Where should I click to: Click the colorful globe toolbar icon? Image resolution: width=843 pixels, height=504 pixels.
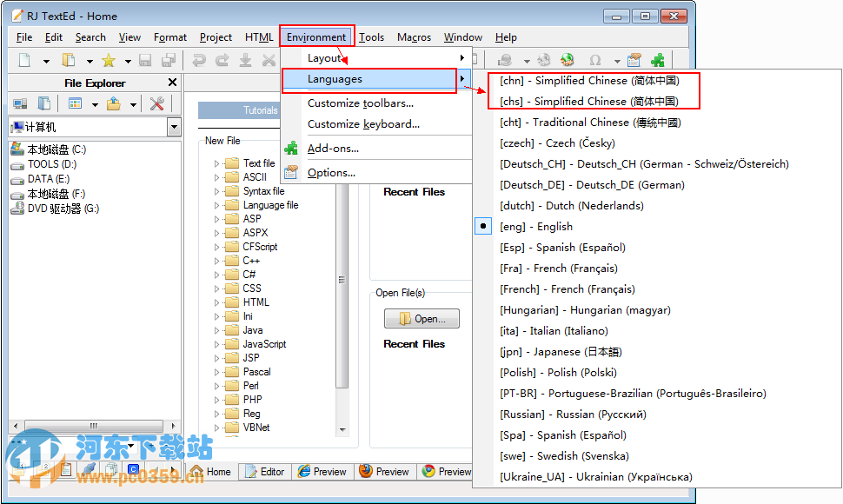pos(568,60)
